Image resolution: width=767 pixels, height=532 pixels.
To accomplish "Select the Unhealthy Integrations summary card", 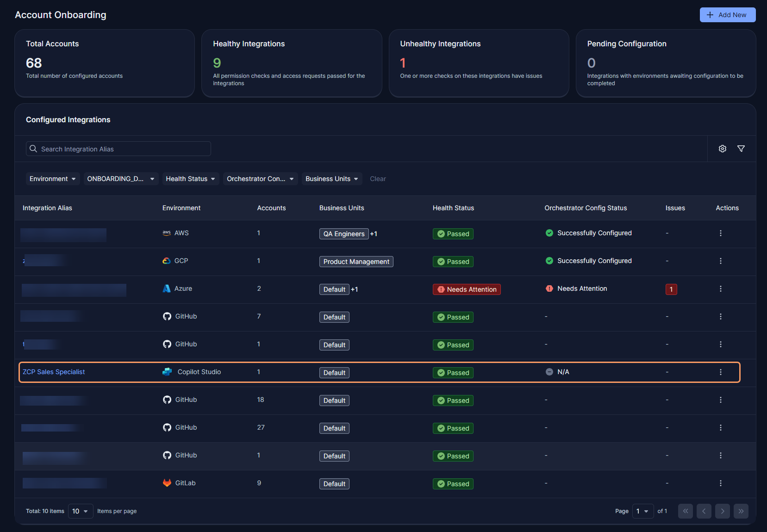I will (479, 63).
